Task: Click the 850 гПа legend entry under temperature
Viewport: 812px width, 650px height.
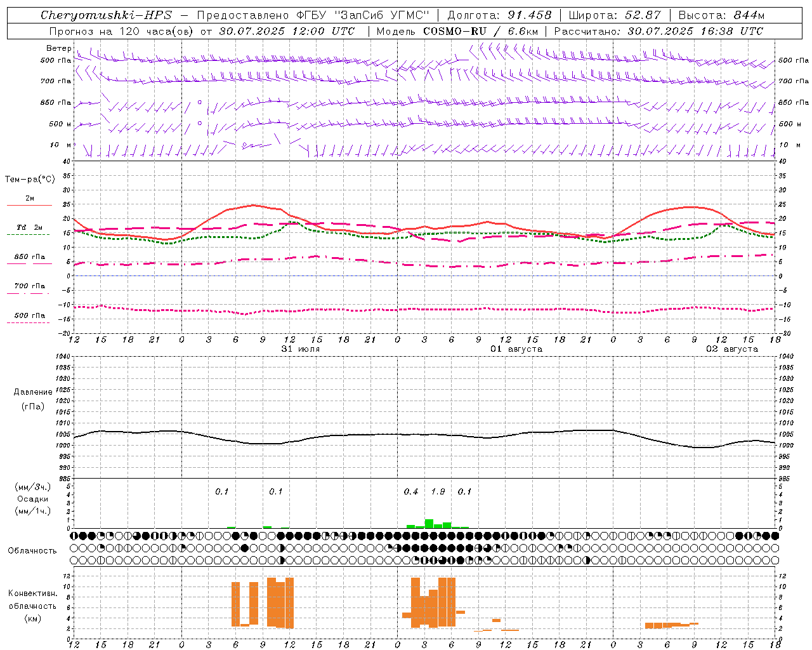Action: [29, 257]
